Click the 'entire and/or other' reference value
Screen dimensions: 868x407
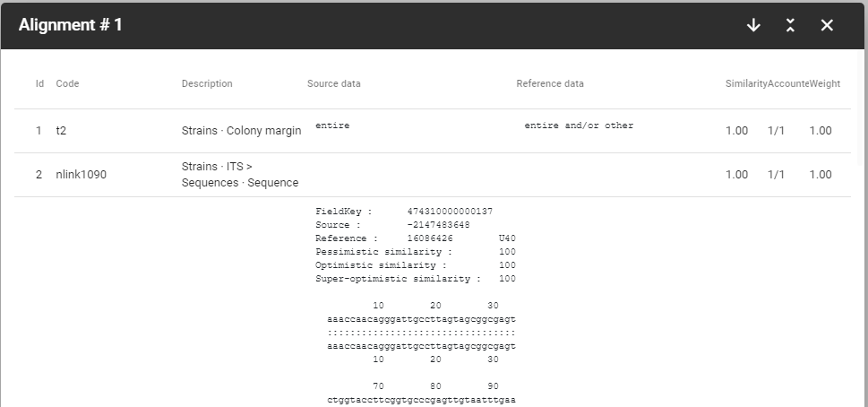pos(579,126)
